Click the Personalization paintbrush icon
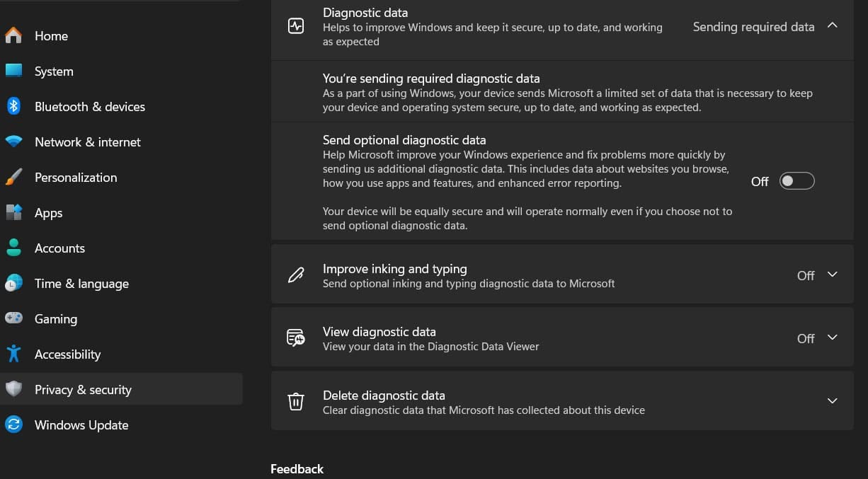Screen dimensions: 868x479 (x=13, y=177)
